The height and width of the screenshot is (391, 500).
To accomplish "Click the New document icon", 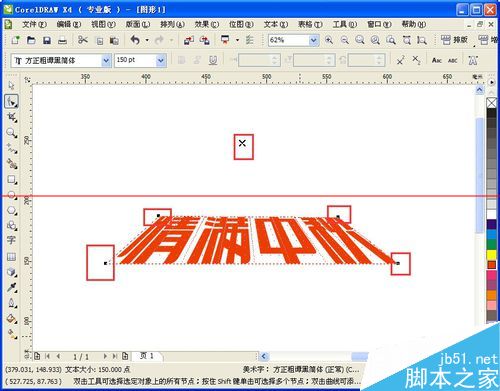I will (15, 40).
